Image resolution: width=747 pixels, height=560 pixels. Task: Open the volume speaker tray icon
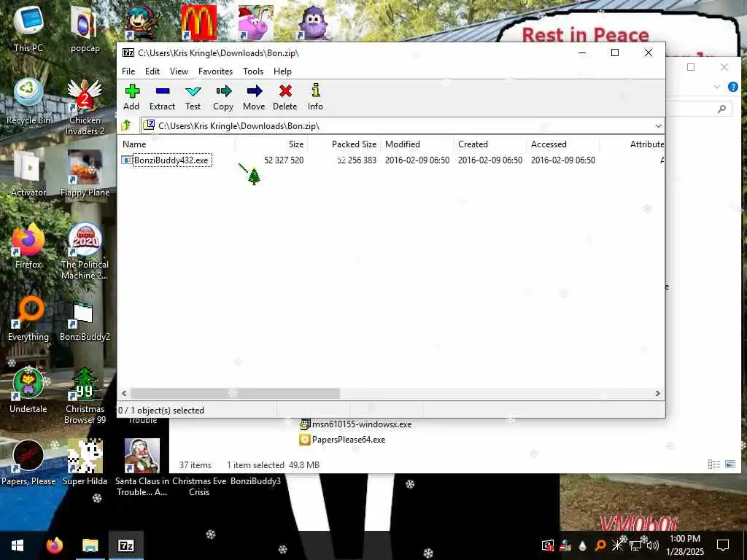coord(653,545)
